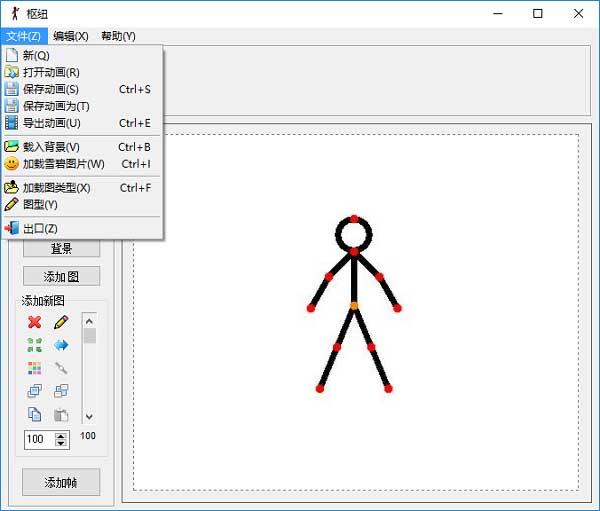This screenshot has width=600, height=511.
Task: Click the film strip icon beside 导出动画(U)
Action: pos(11,123)
